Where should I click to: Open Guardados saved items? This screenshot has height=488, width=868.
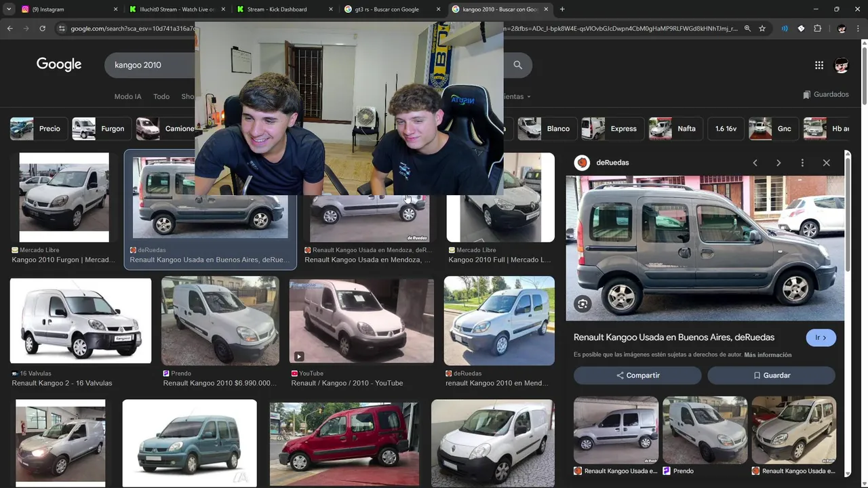[825, 95]
